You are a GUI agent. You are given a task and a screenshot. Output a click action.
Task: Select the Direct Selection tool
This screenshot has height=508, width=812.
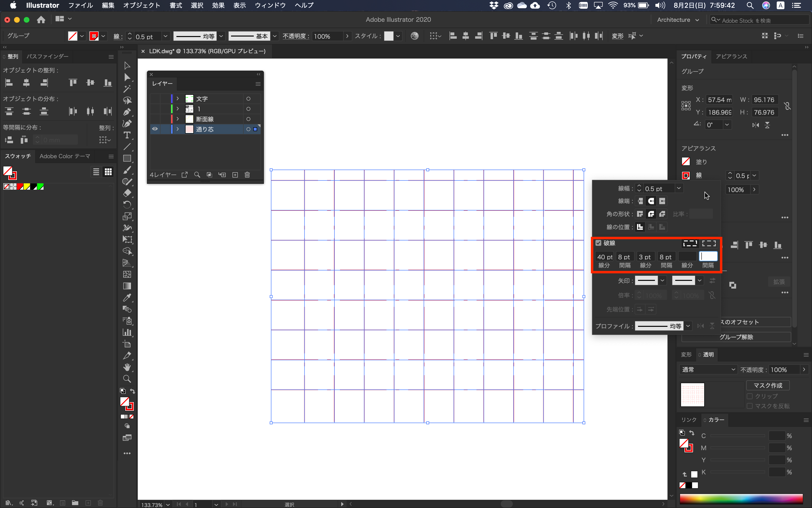pyautogui.click(x=127, y=77)
